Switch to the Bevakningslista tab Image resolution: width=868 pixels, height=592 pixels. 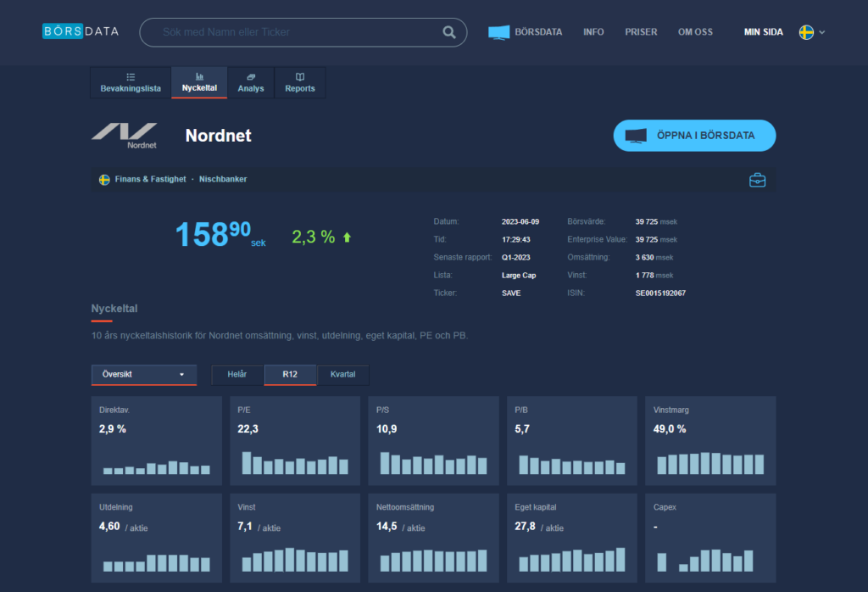(x=131, y=82)
